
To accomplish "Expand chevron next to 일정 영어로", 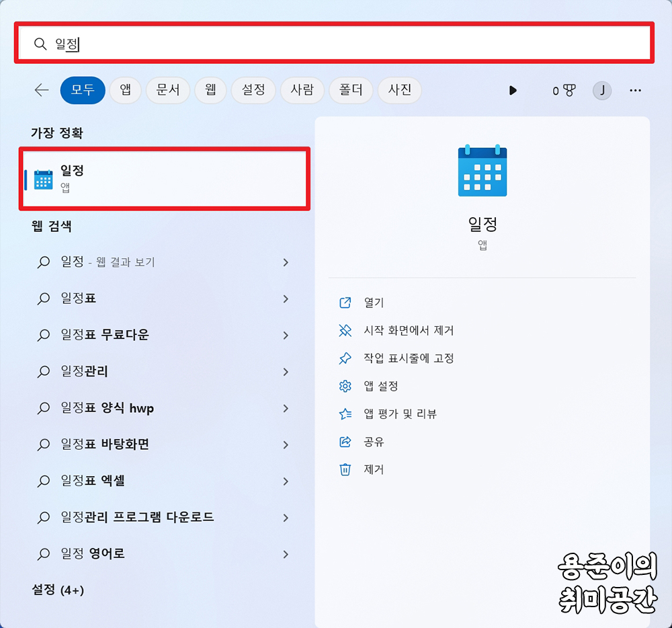I will (x=286, y=554).
